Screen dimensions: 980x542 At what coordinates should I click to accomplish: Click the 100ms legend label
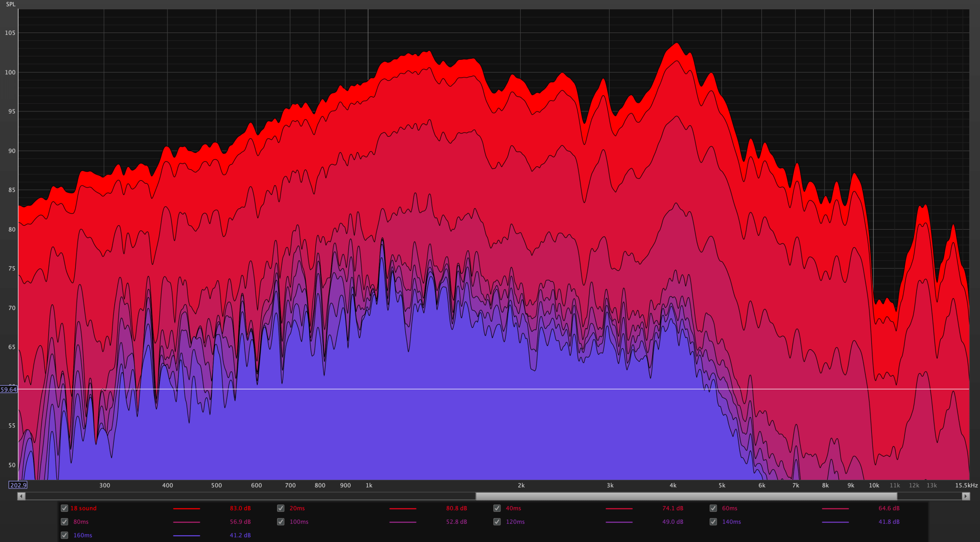click(x=299, y=521)
